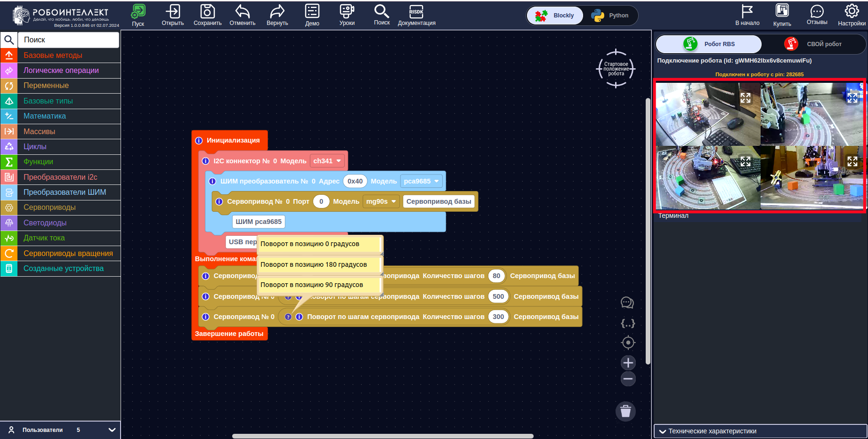Click the workspace trash can icon
Image resolution: width=868 pixels, height=439 pixels.
pos(625,411)
